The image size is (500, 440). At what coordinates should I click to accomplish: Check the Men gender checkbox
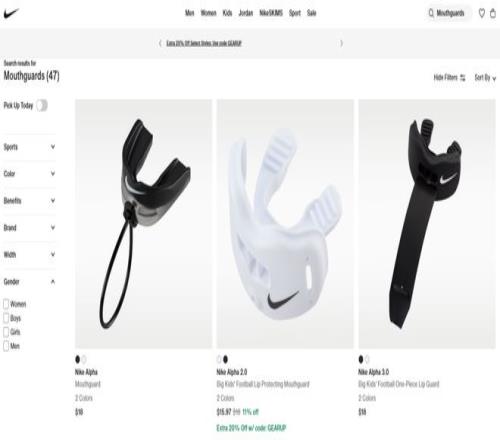pyautogui.click(x=6, y=346)
